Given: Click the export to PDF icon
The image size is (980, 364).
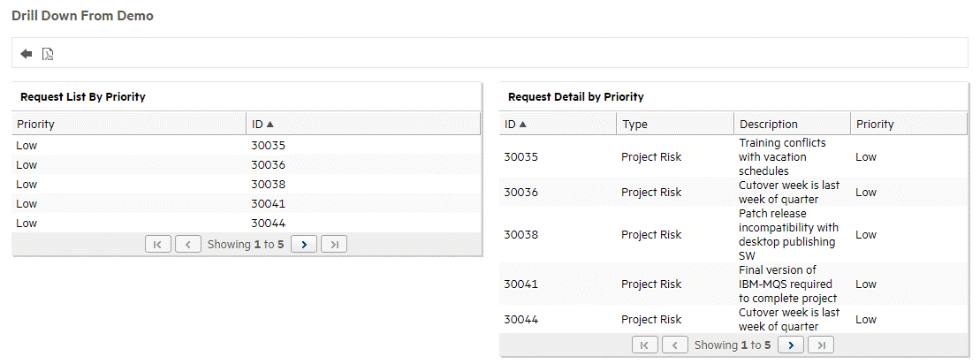Looking at the screenshot, I should click(49, 54).
